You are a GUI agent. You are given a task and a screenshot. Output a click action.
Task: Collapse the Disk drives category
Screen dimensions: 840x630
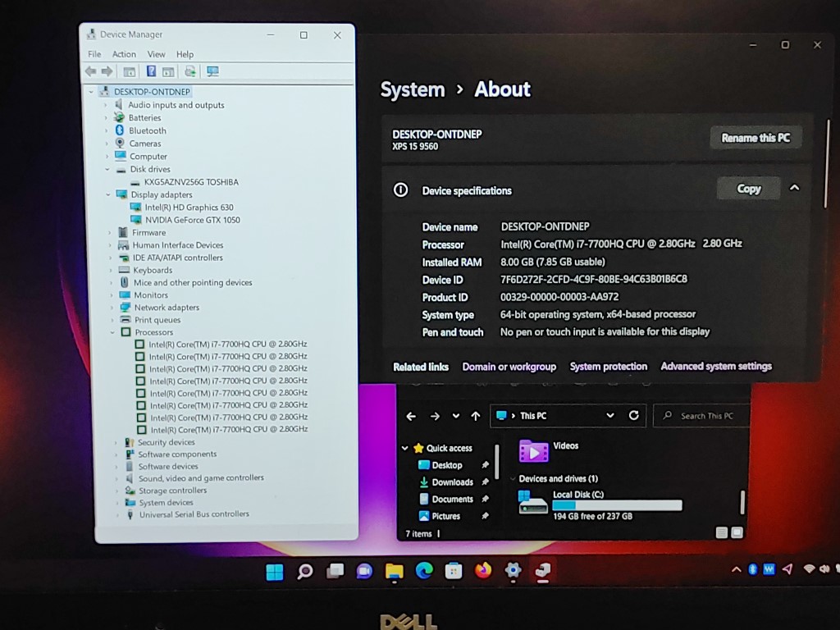(x=107, y=169)
